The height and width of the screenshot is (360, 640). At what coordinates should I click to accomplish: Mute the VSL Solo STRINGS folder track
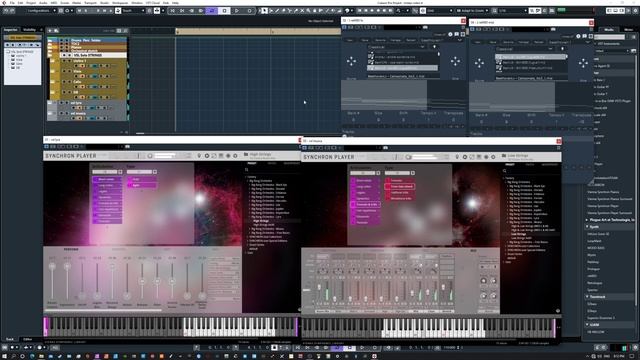pyautogui.click(x=64, y=55)
